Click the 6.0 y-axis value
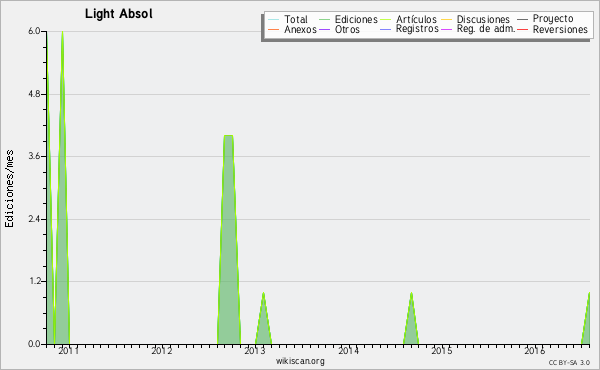This screenshot has width=600, height=370. tap(34, 31)
